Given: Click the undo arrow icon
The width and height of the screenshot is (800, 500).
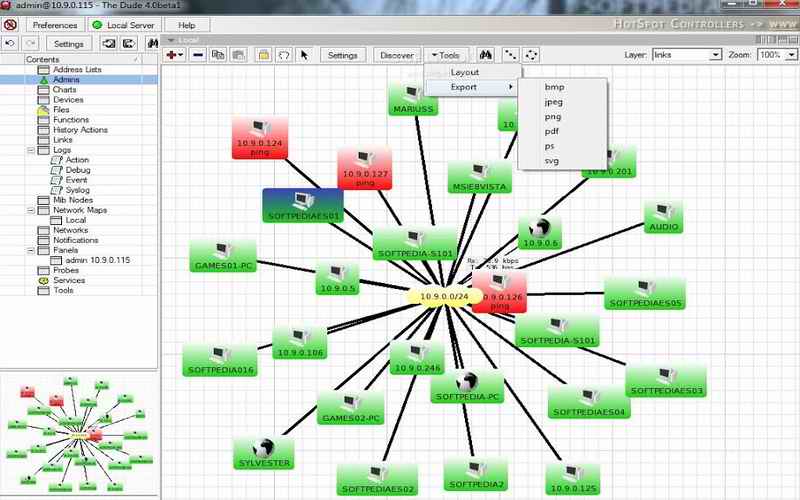Looking at the screenshot, I should (x=10, y=44).
